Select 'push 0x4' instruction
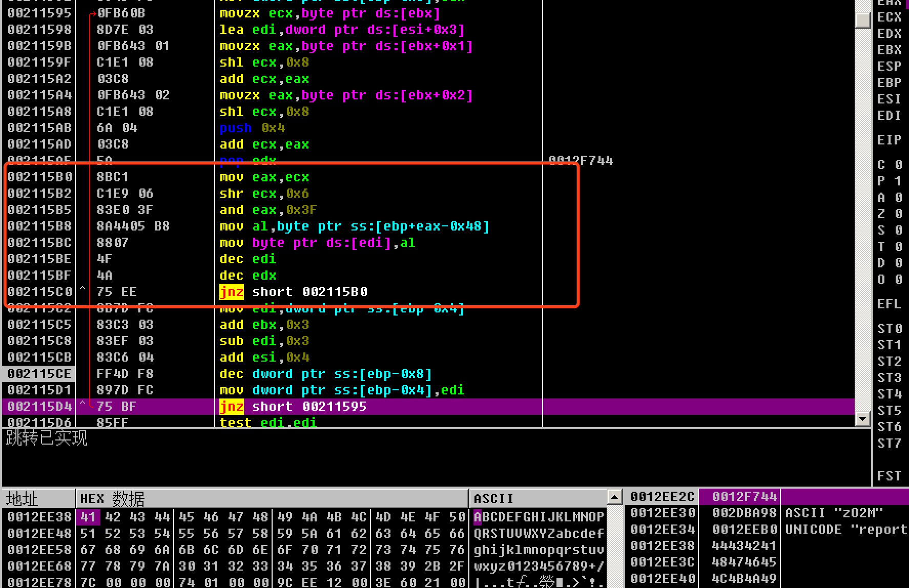The image size is (909, 588). coord(252,128)
